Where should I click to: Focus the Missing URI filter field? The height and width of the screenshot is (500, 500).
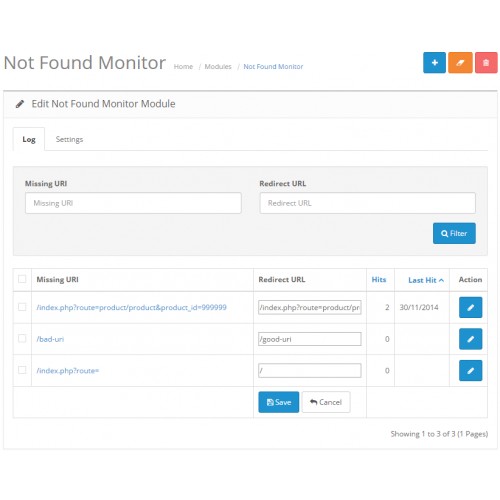point(133,203)
